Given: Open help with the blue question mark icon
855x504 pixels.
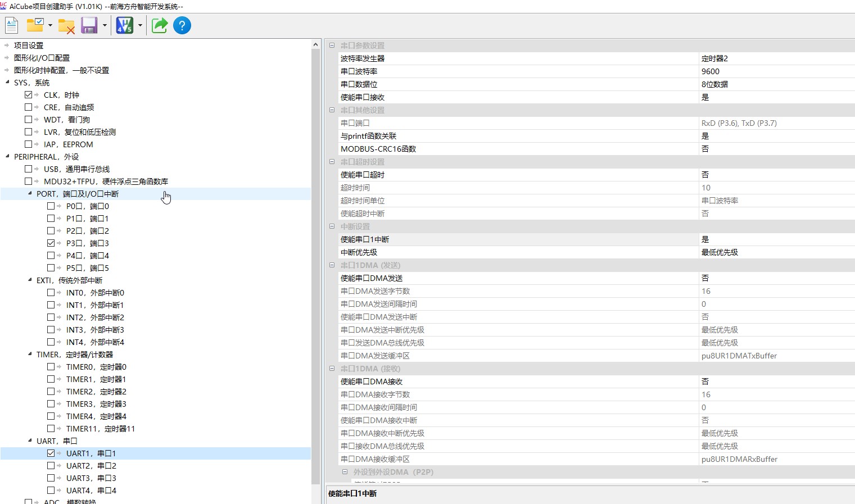Looking at the screenshot, I should pos(182,25).
